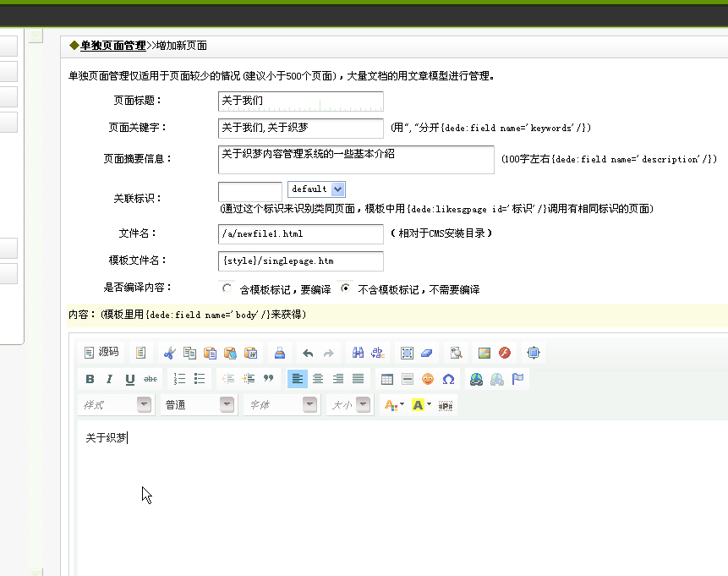Undo the last edit
Screen dimensions: 728x576
click(x=308, y=353)
